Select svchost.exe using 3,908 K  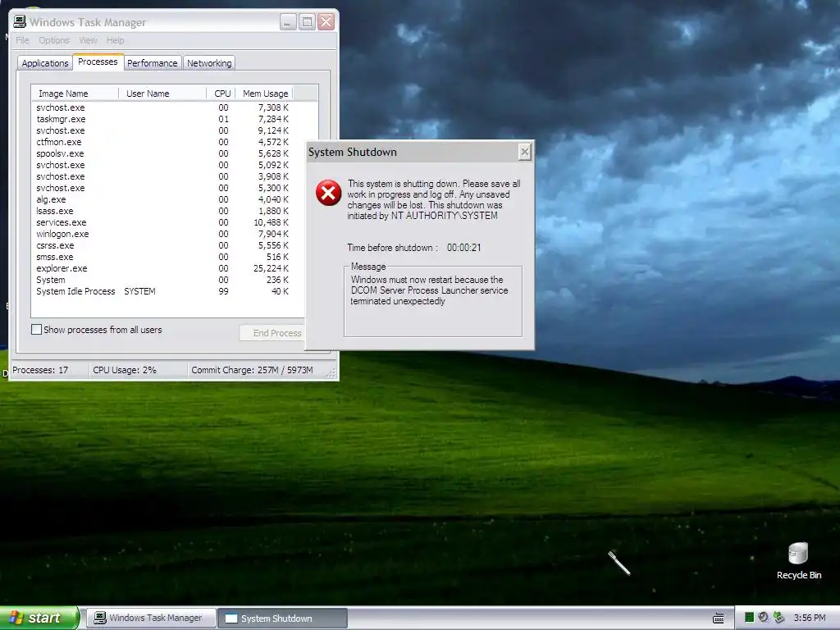coord(162,176)
